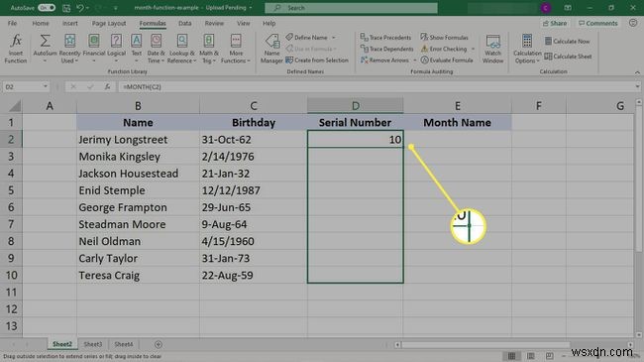Expand the Remove Arrows dropdown arrow
644x362 pixels.
(x=414, y=60)
